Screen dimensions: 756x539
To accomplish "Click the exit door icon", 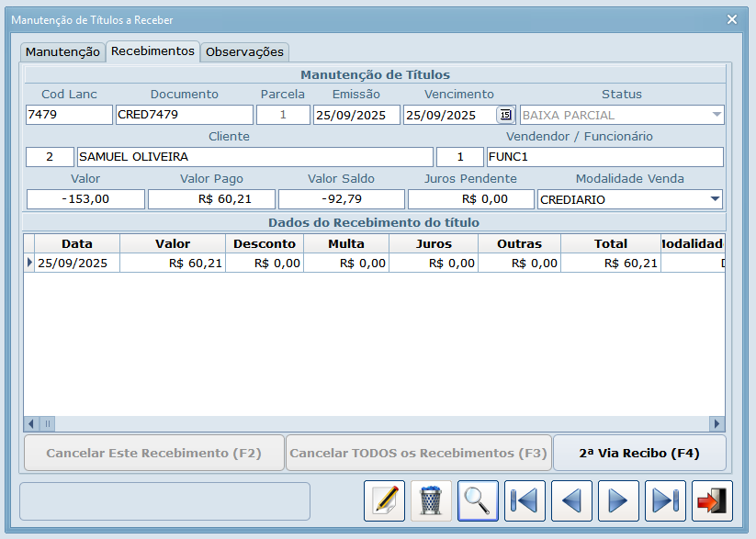I will 712,500.
